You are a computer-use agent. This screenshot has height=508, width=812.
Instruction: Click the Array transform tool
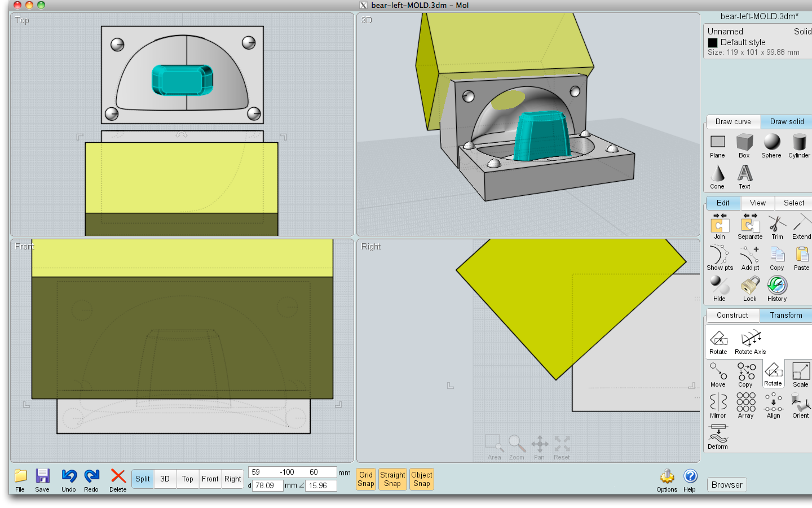click(x=745, y=406)
